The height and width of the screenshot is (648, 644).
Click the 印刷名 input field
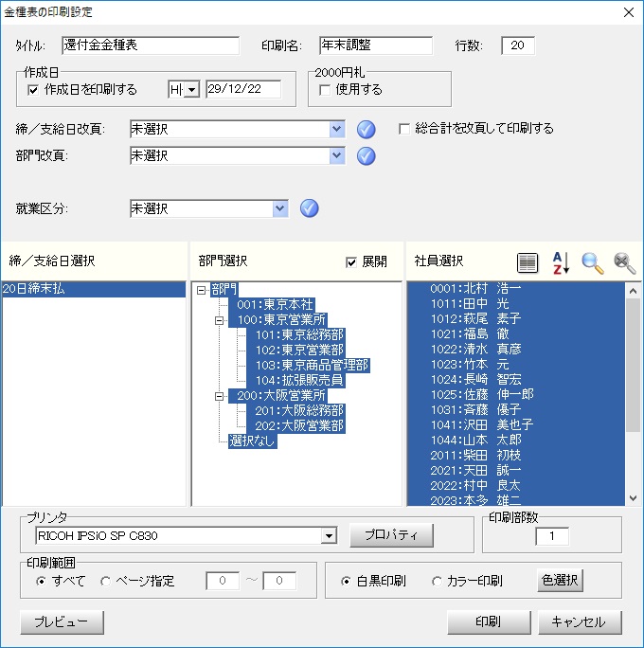pos(376,45)
